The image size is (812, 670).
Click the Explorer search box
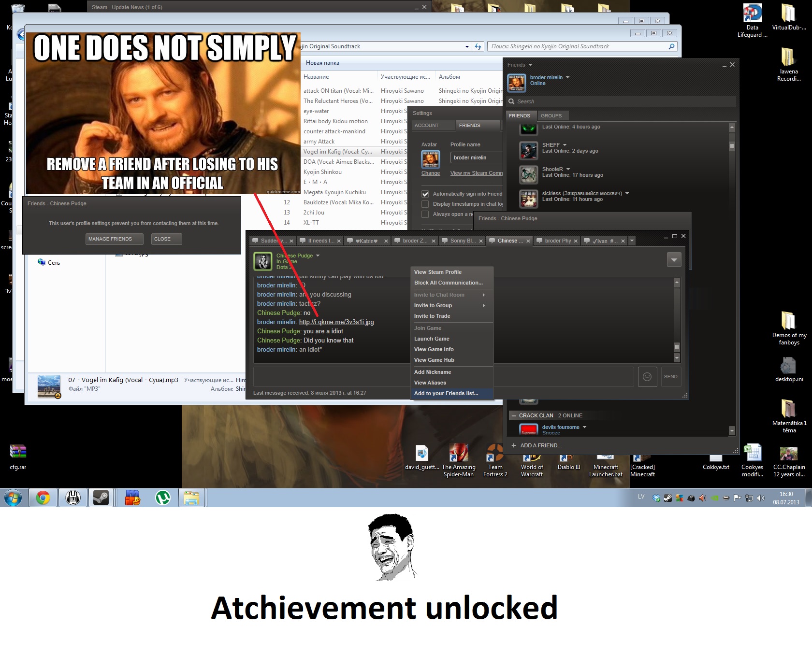point(582,46)
